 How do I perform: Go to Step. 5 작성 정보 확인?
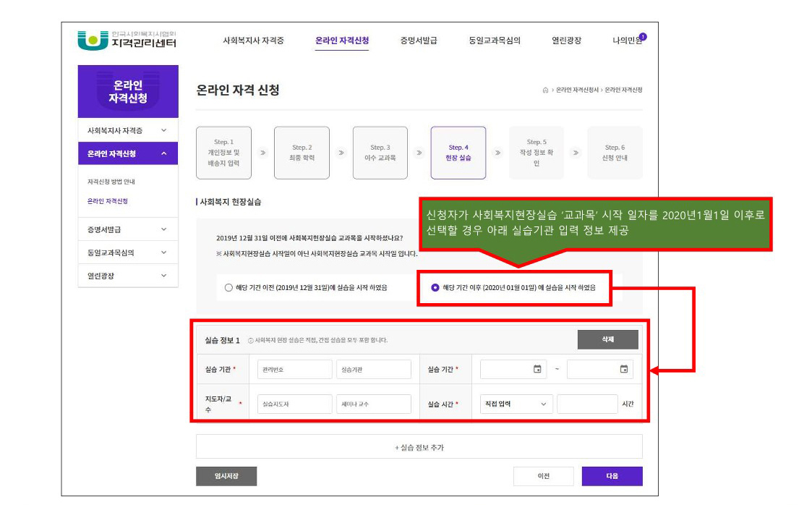[x=537, y=153]
